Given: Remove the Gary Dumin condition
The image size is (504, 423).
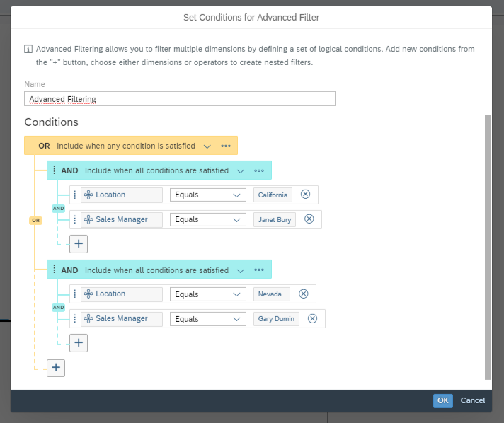Looking at the screenshot, I should (312, 318).
